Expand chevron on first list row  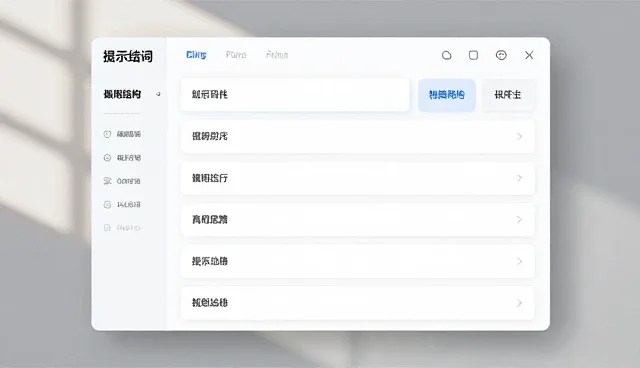pos(519,136)
